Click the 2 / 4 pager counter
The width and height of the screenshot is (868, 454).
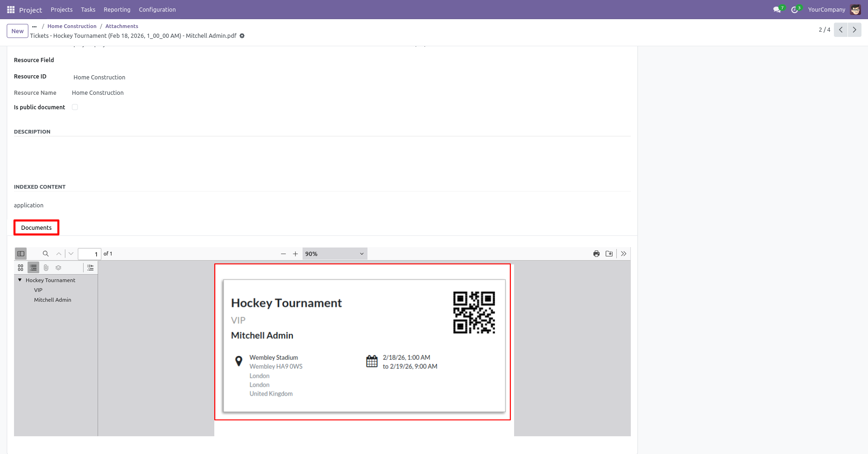pyautogui.click(x=824, y=30)
